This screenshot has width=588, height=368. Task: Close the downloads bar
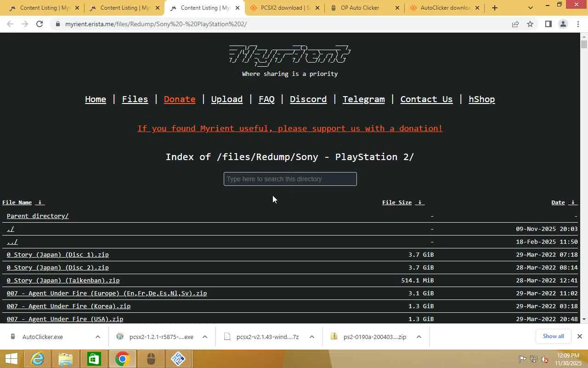point(580,336)
